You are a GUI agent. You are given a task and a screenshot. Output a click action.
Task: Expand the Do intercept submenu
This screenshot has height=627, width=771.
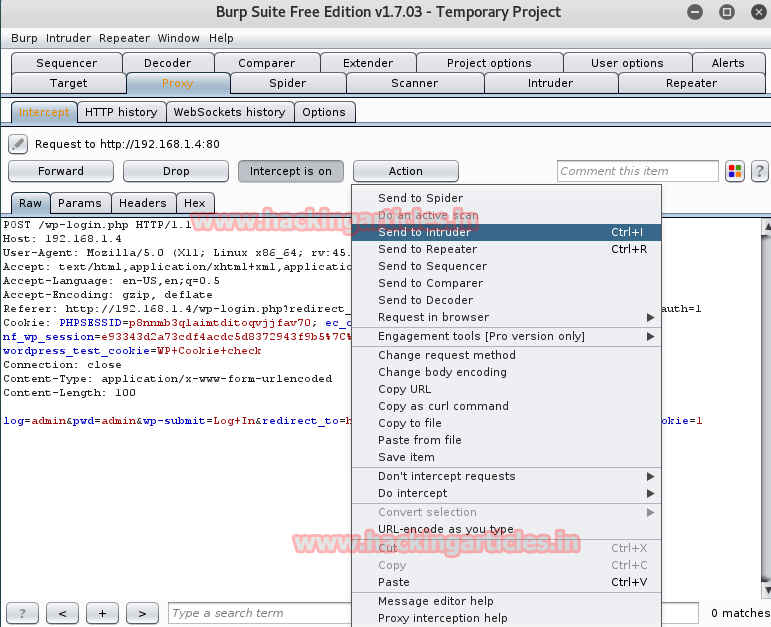pyautogui.click(x=506, y=493)
